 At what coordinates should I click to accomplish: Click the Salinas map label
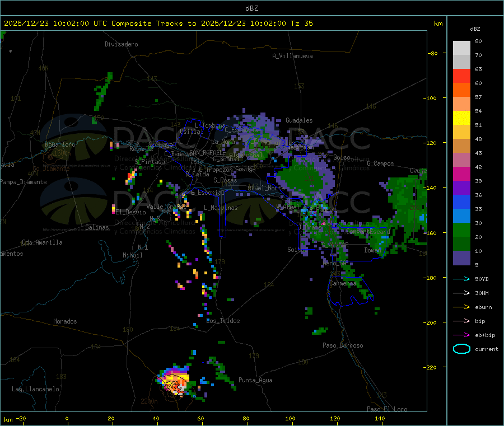tap(97, 227)
